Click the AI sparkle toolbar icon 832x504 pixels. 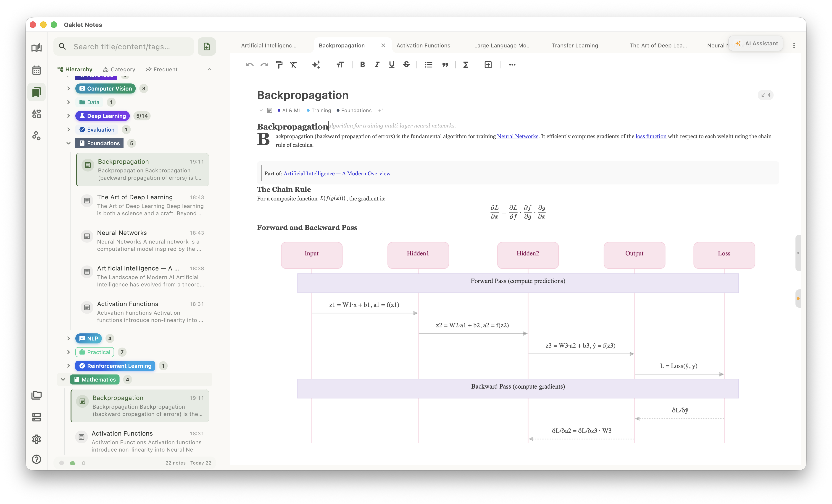coord(316,65)
